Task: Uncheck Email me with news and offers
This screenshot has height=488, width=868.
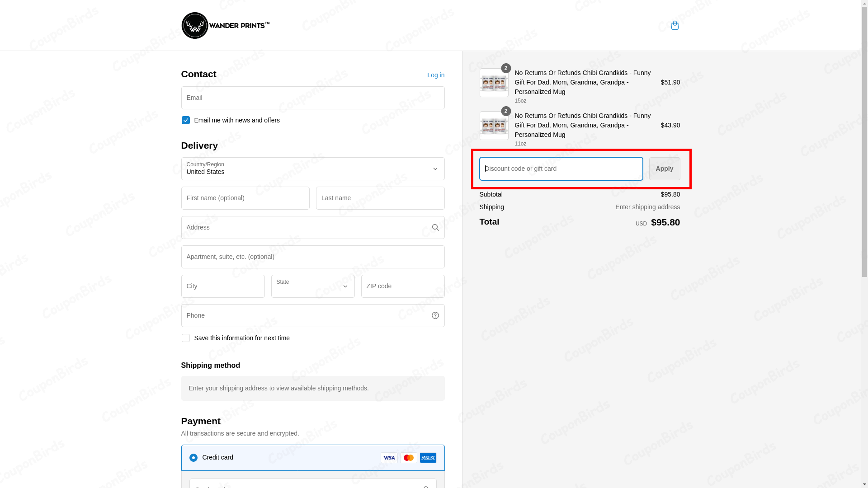Action: pyautogui.click(x=185, y=120)
